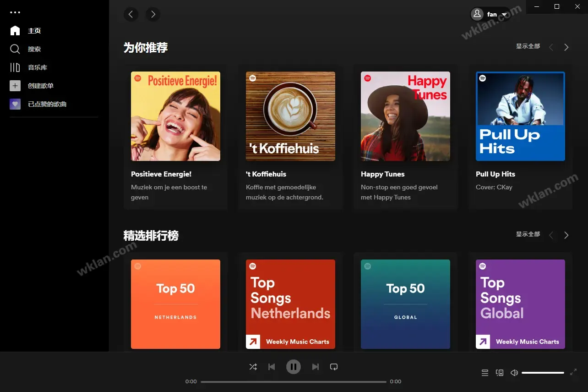
Task: Open the 精选排行榜 section heading
Action: 151,236
